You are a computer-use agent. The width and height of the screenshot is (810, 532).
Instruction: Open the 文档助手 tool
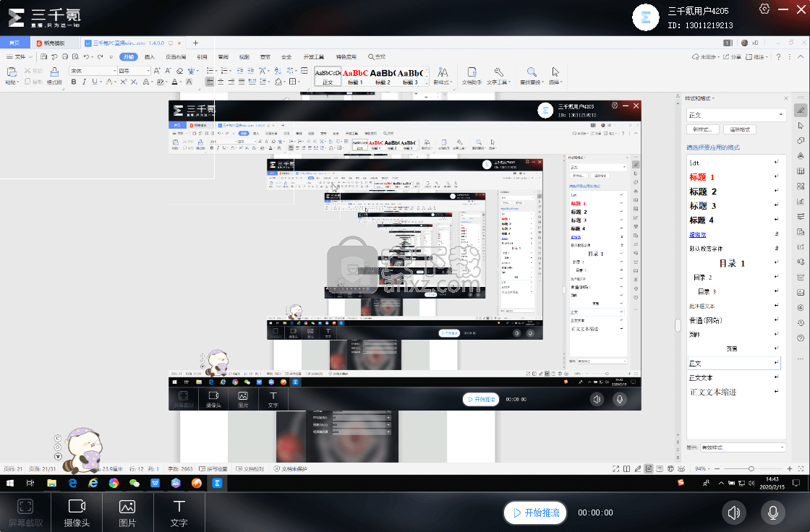pyautogui.click(x=472, y=75)
